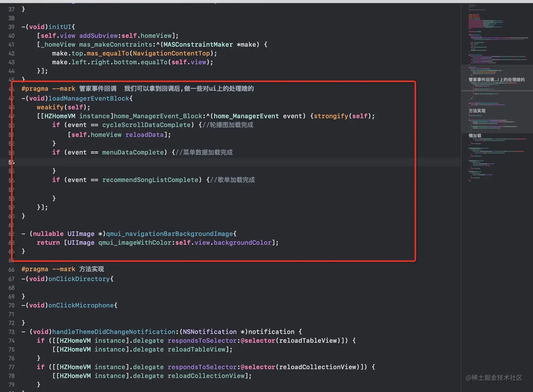Click NavigationContentTop macro
Image resolution: width=533 pixels, height=392 pixels.
pos(171,53)
